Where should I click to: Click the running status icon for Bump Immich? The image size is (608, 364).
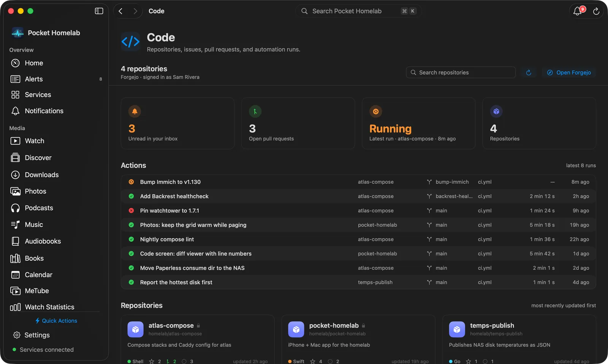131,182
